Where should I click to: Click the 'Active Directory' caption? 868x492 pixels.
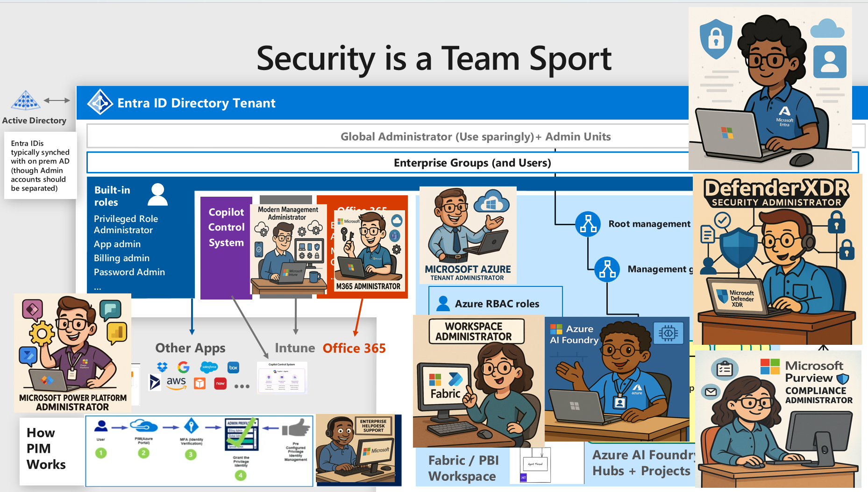coord(34,121)
